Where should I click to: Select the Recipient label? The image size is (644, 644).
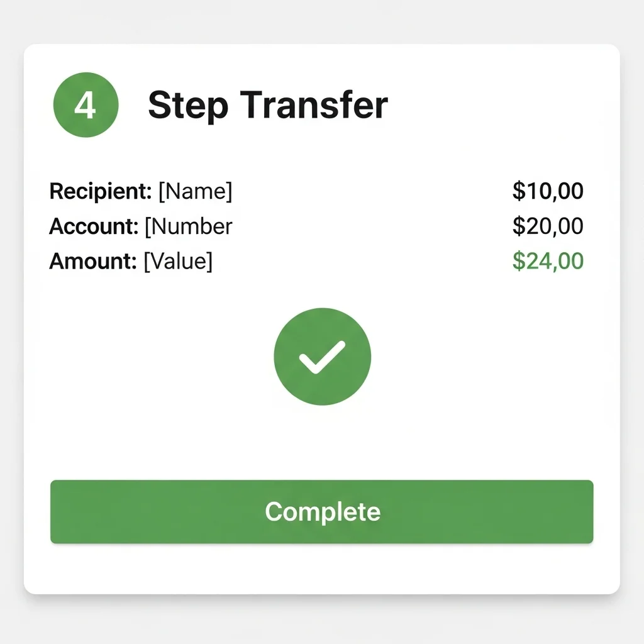coord(100,191)
